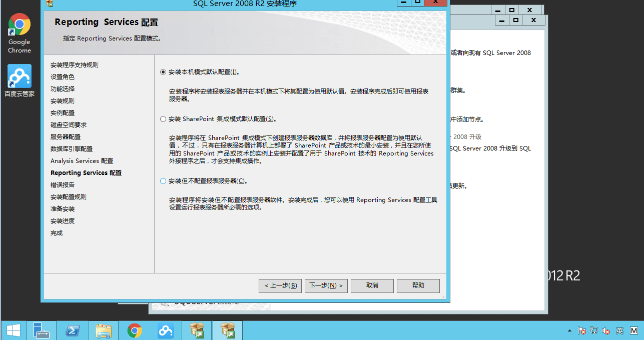Screen dimensions: 644x340
Task: Launch Server Manager from the taskbar
Action: pyautogui.click(x=42, y=330)
